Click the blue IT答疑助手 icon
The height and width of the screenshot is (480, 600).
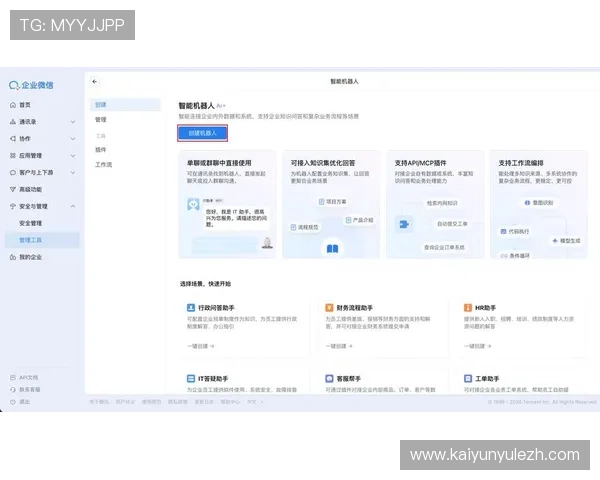click(x=191, y=379)
